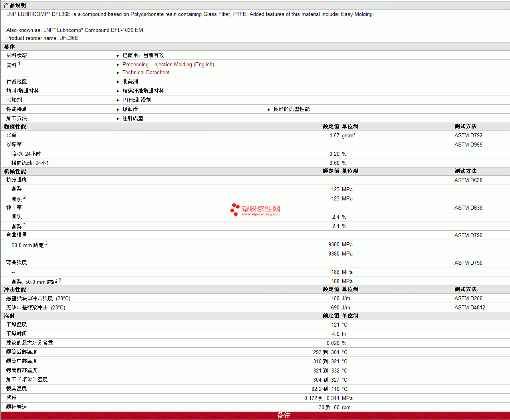Click the 冲击性能 section heading
Viewport: 510px width, 420px height.
[x=15, y=289]
